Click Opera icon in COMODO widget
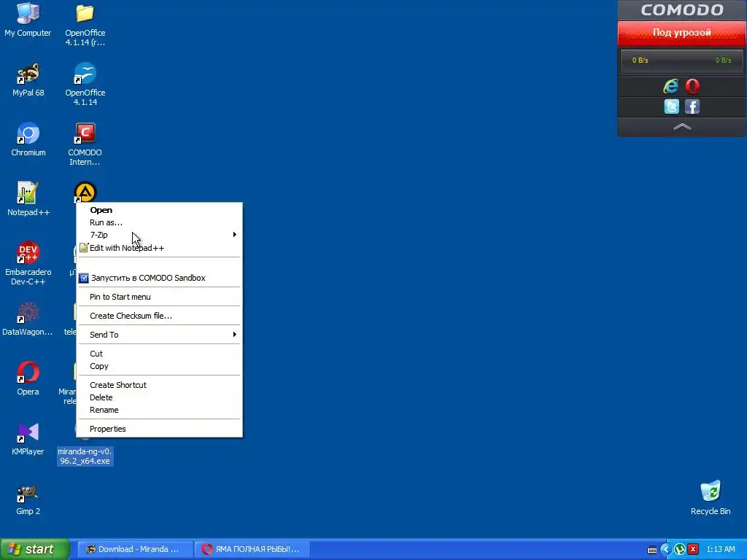This screenshot has height=560, width=747. coord(692,86)
